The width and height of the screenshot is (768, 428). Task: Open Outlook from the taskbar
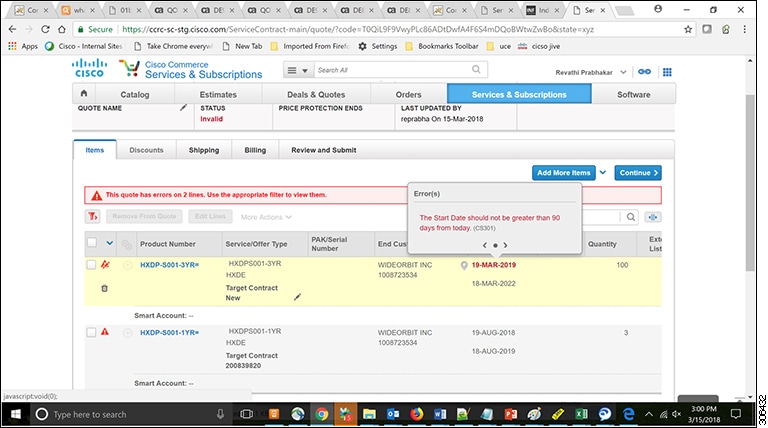(393, 415)
